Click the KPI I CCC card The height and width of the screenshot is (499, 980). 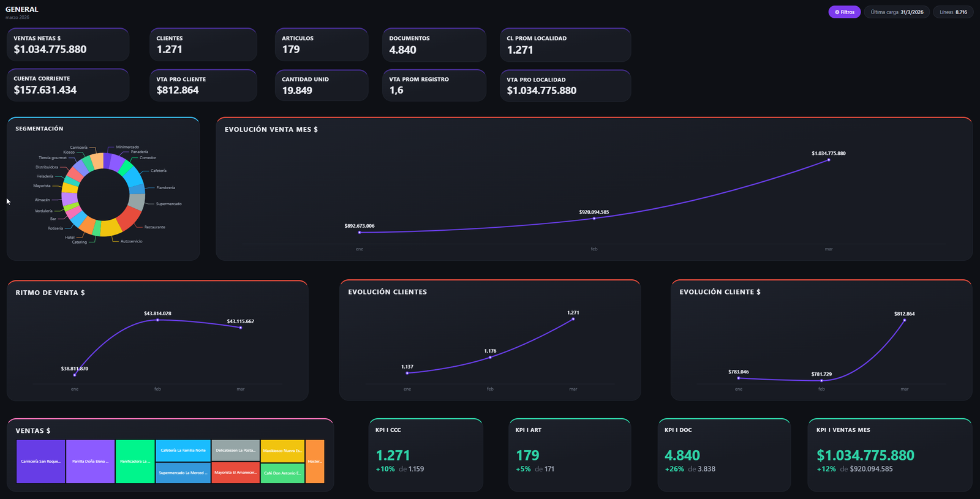coord(426,455)
